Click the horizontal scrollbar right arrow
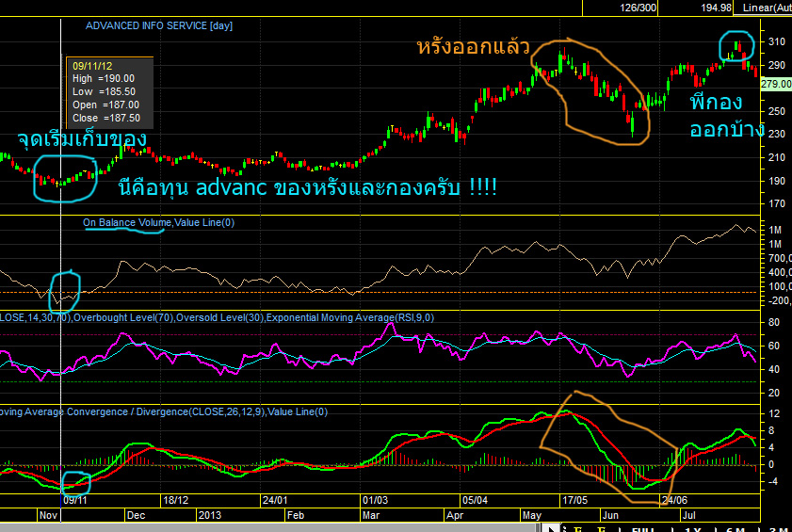The height and width of the screenshot is (532, 792). (552, 528)
